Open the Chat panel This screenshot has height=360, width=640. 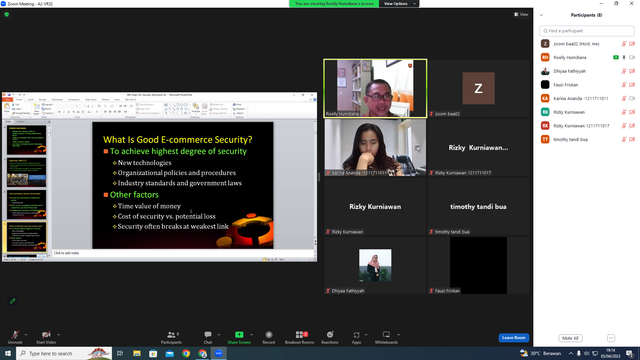click(x=208, y=337)
